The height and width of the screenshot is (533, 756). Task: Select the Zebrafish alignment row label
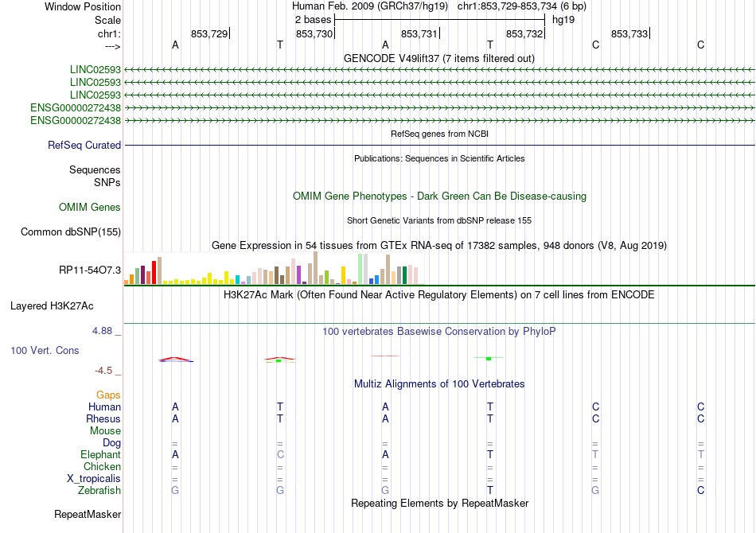click(99, 491)
